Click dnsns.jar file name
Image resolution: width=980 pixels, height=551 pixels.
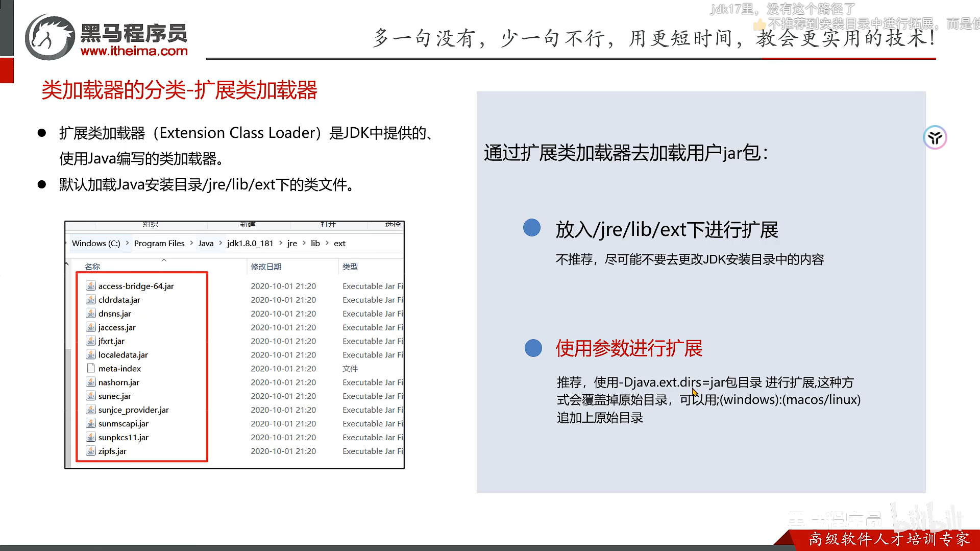click(114, 314)
